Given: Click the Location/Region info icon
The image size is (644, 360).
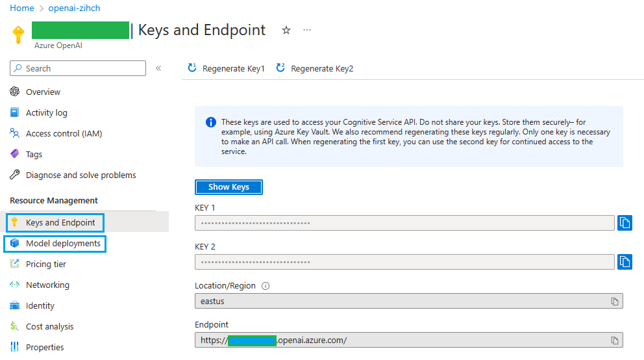Looking at the screenshot, I should click(x=266, y=286).
